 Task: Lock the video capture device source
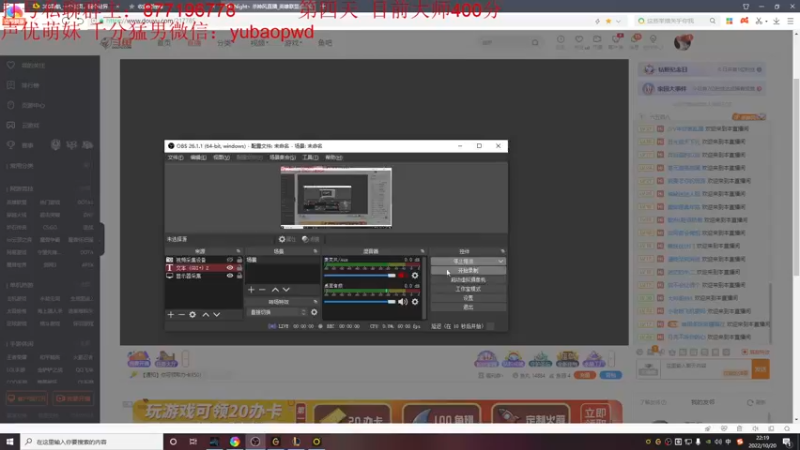(x=239, y=260)
